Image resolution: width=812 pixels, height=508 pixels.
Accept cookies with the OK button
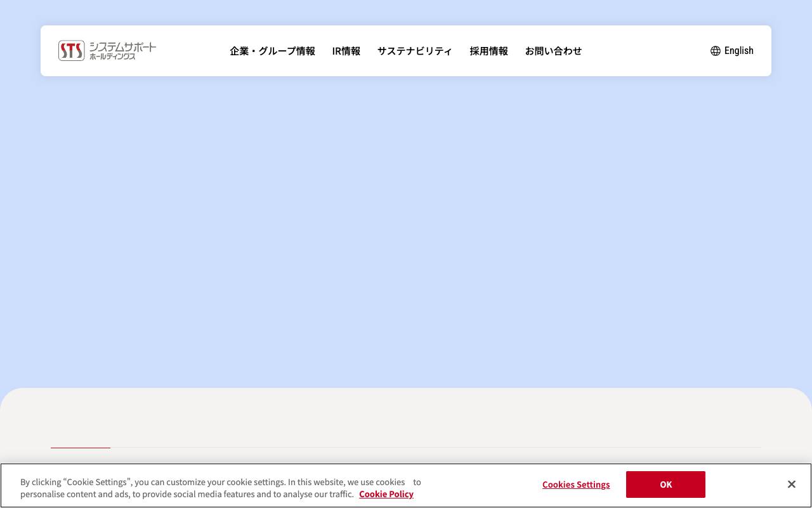pos(665,485)
